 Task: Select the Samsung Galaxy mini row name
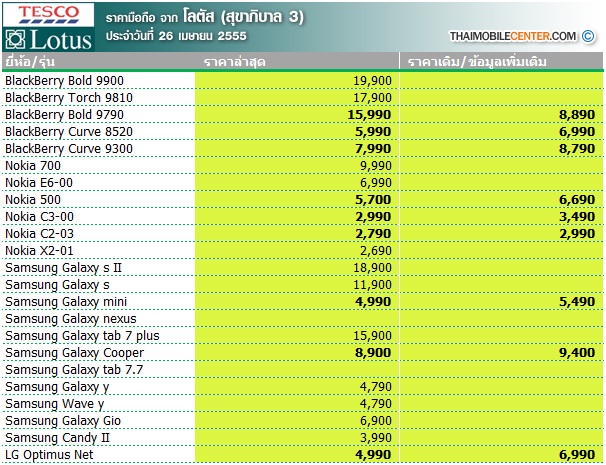tap(66, 302)
